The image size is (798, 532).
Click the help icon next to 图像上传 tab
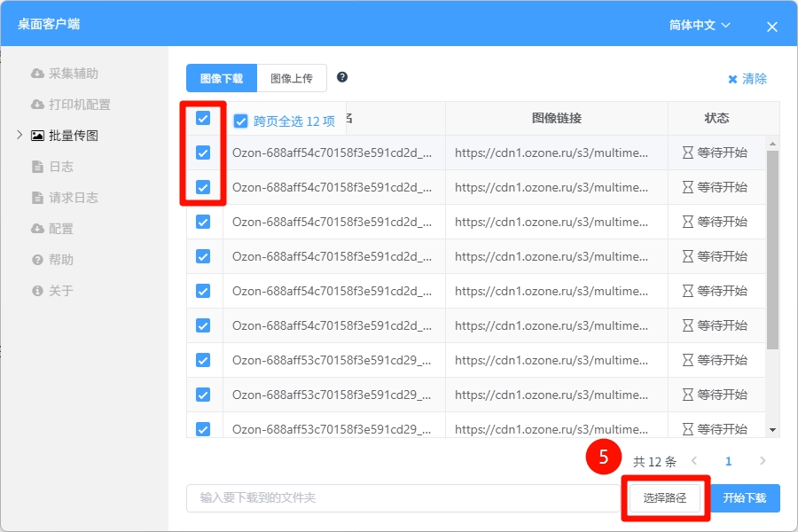[x=342, y=77]
